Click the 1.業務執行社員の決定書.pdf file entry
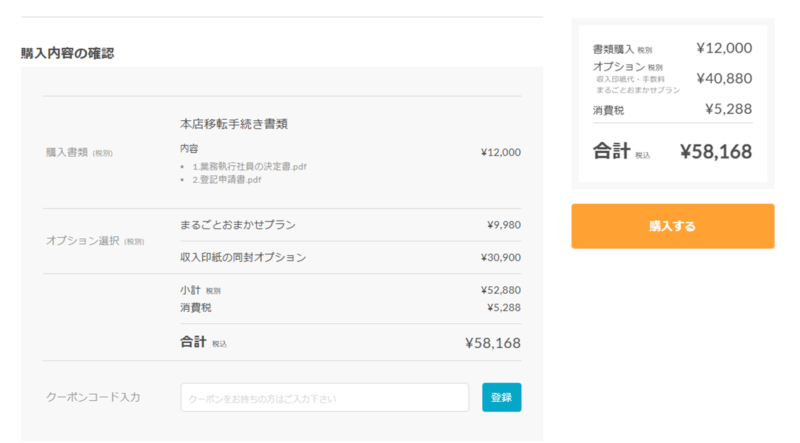 249,166
